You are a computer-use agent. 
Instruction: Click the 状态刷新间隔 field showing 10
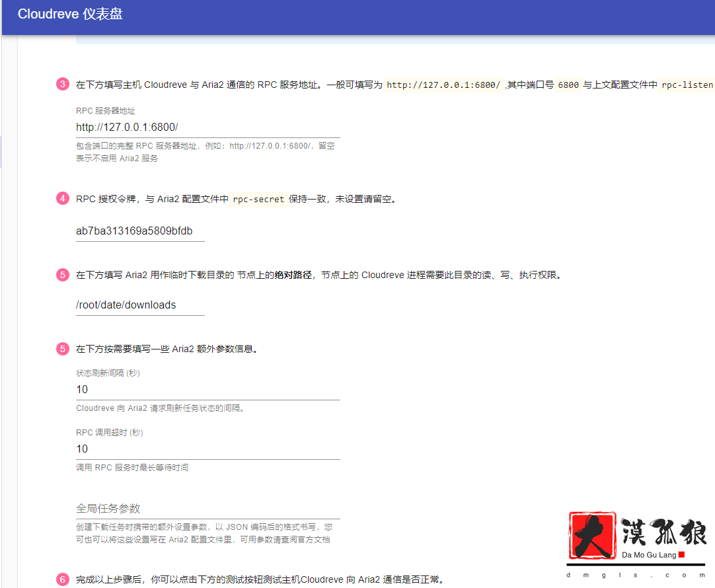198,389
